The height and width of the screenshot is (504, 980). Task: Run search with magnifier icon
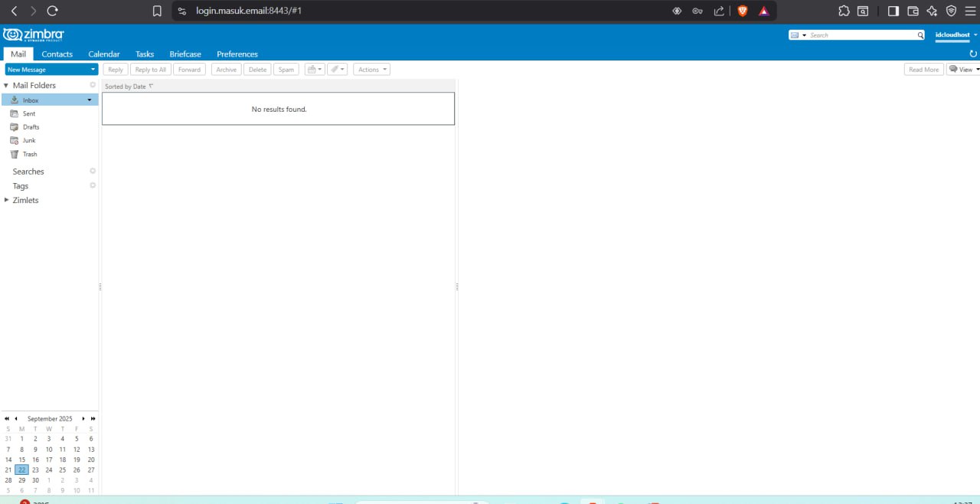tap(920, 35)
